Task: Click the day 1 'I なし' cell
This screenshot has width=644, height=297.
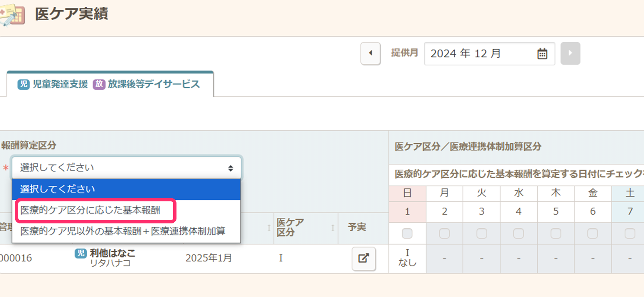Action: (407, 258)
